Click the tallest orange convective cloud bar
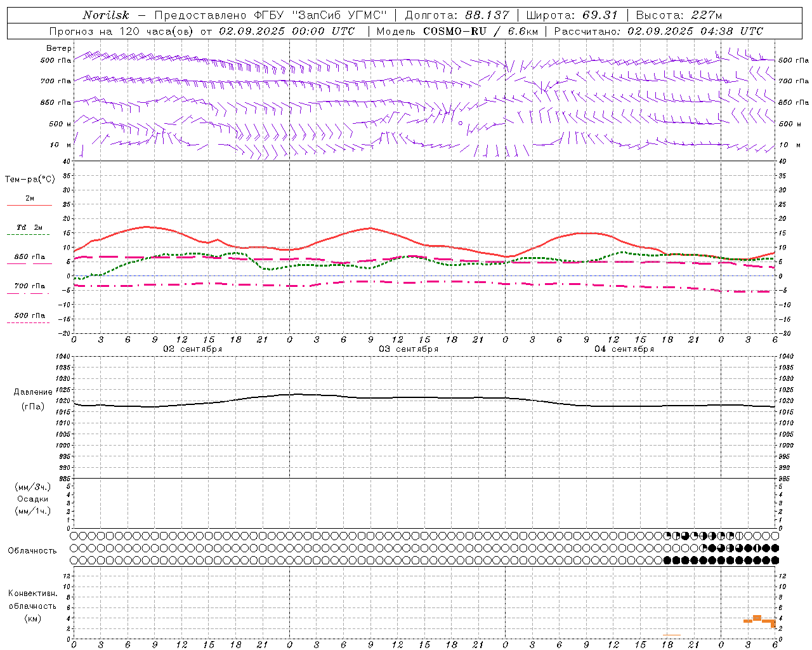812x650 pixels. point(757,618)
